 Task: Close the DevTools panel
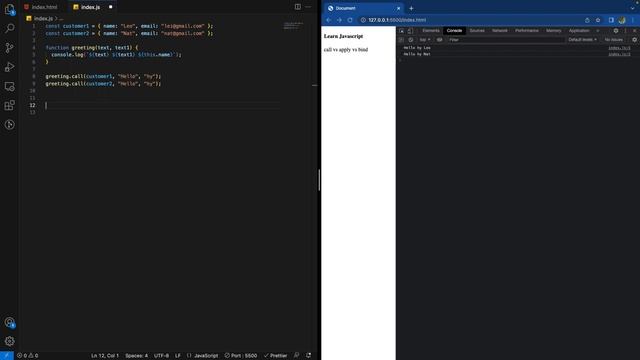coord(635,31)
